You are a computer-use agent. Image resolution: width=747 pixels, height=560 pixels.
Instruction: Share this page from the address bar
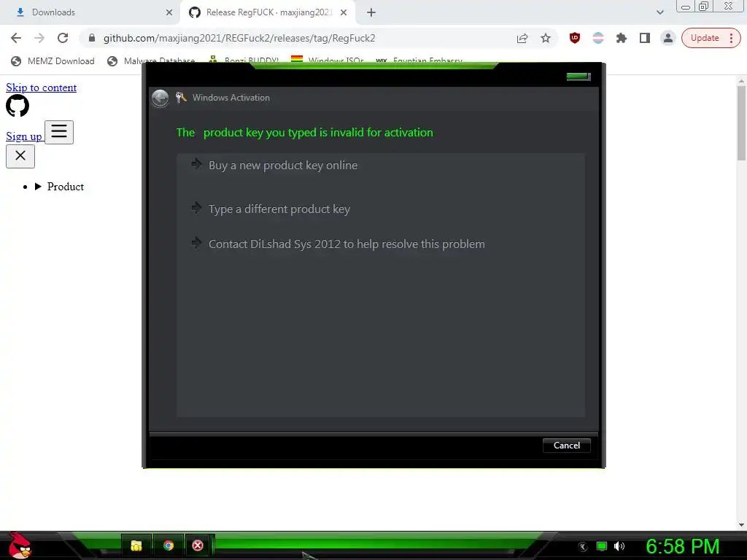click(x=522, y=38)
